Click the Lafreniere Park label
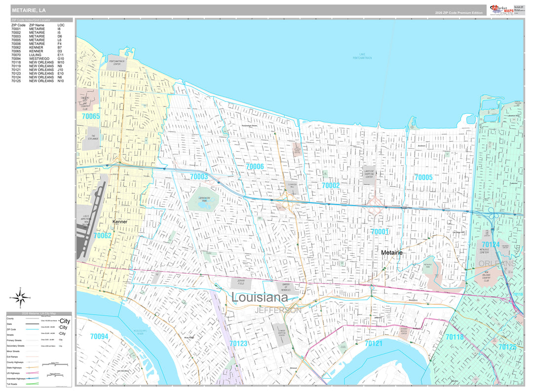Viewport: 533px width, 392px height. [204, 199]
